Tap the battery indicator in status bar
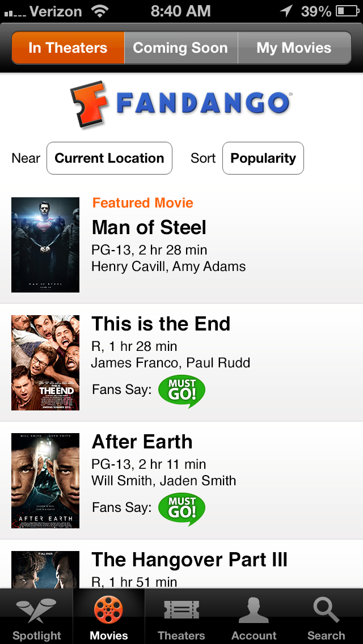This screenshot has width=363, height=644. pos(347,11)
